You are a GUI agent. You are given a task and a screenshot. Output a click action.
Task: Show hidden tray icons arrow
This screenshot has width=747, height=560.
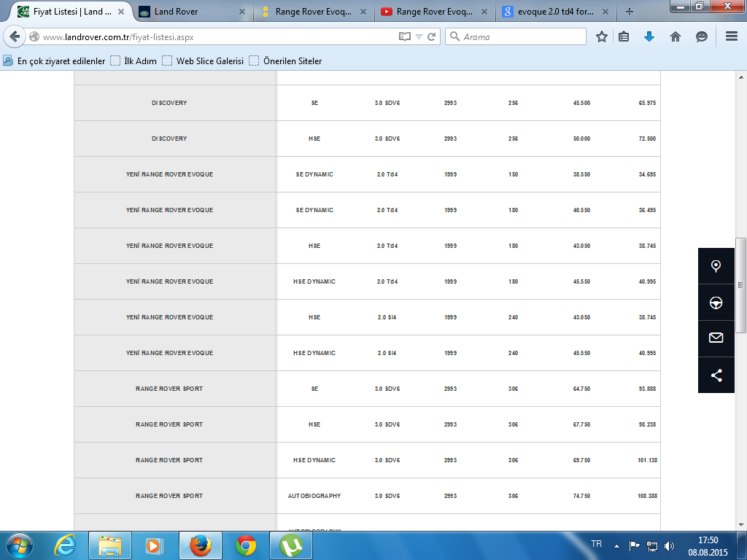616,546
